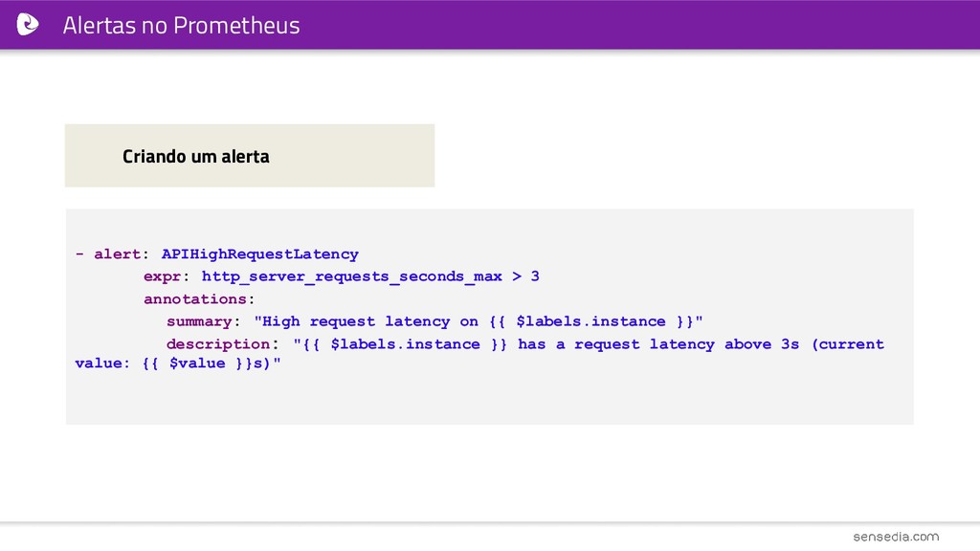Viewport: 980px width, 551px height.
Task: Click the '(current' text in description
Action: pos(848,344)
